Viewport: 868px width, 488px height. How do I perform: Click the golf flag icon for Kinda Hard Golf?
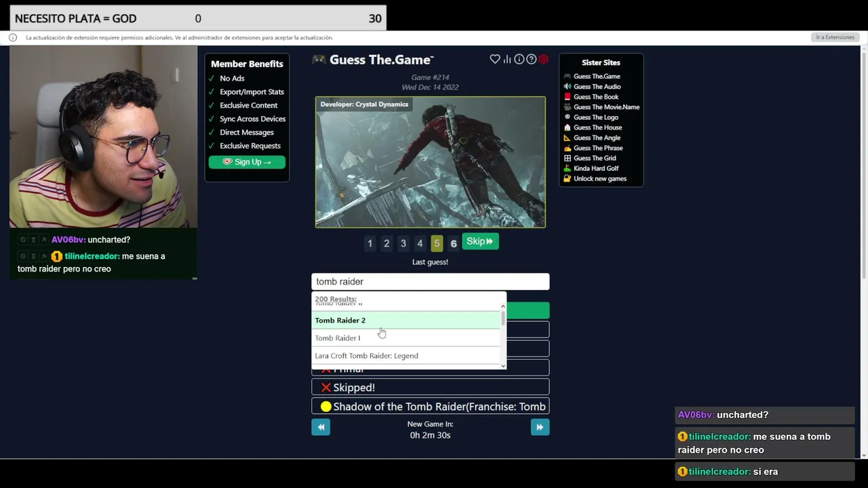568,169
